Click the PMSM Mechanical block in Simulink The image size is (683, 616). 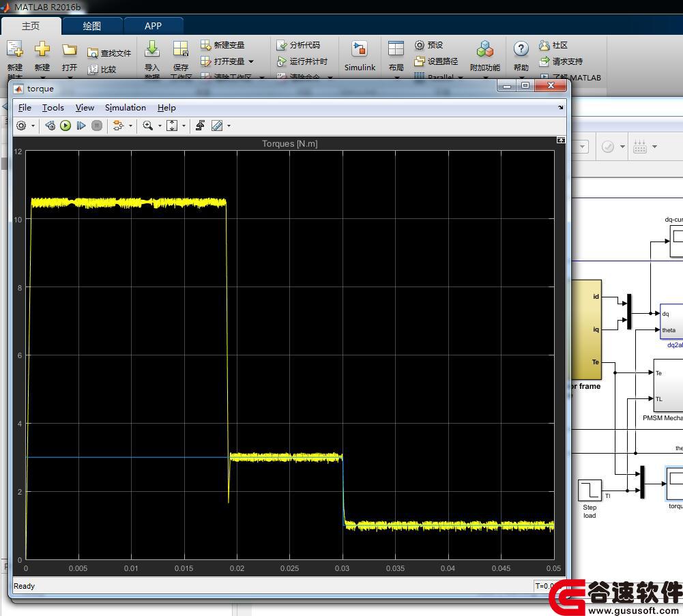[668, 385]
